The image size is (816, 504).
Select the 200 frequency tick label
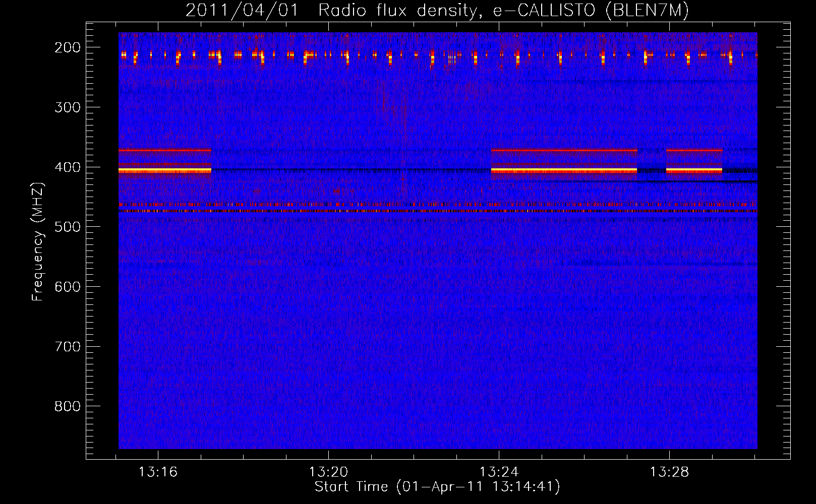(68, 47)
